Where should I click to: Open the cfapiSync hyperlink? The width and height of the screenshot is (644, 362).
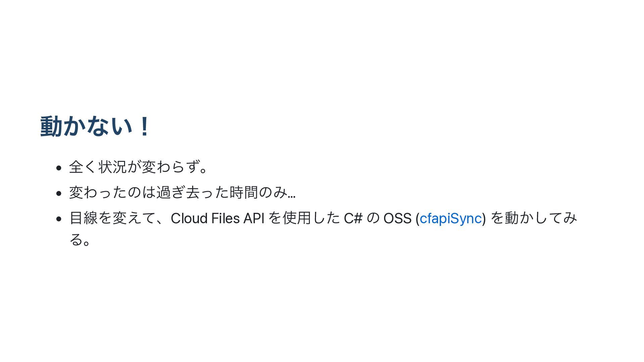click(450, 219)
